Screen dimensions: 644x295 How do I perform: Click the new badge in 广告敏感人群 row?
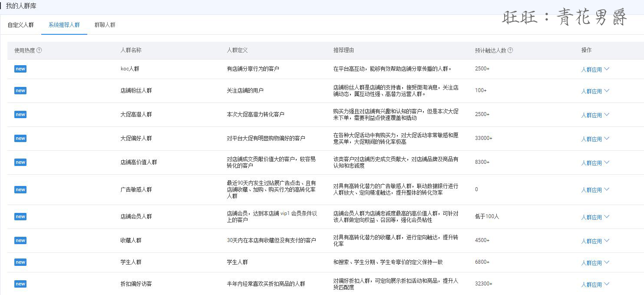[x=20, y=190]
